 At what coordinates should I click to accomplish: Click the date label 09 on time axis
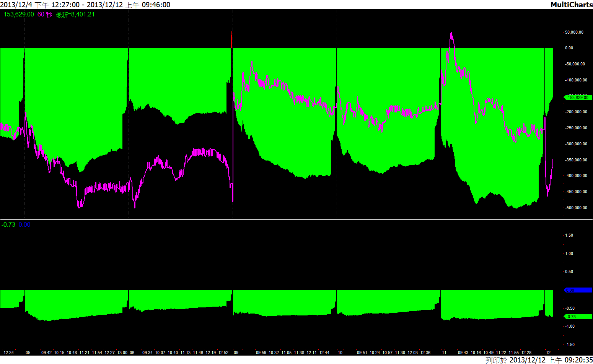tap(236, 353)
